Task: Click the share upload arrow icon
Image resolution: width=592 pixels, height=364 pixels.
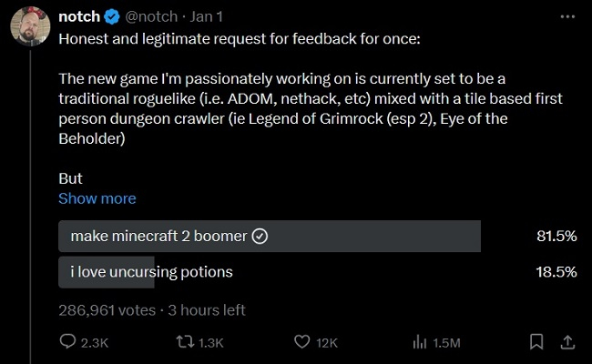Action: (566, 342)
